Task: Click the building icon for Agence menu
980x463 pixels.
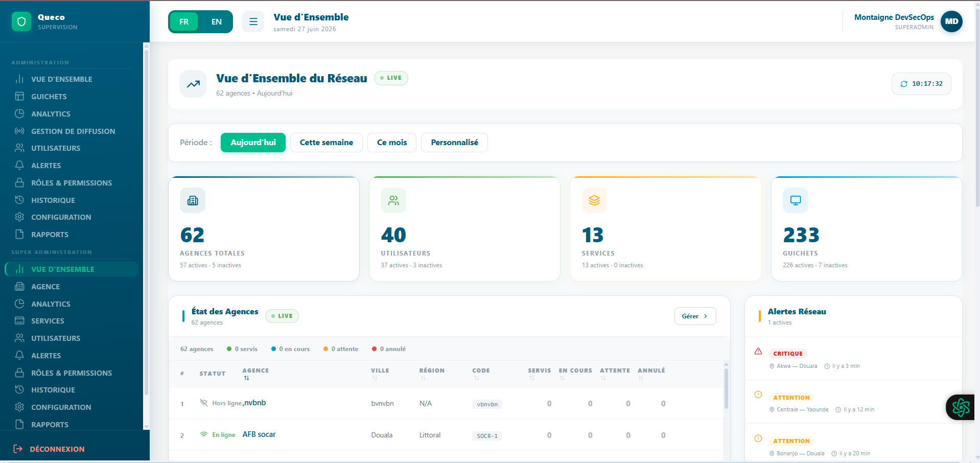Action: [x=19, y=286]
